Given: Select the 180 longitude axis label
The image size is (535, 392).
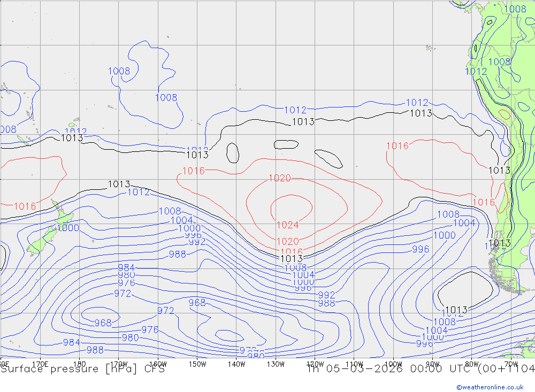Looking at the screenshot, I should pos(80,364).
